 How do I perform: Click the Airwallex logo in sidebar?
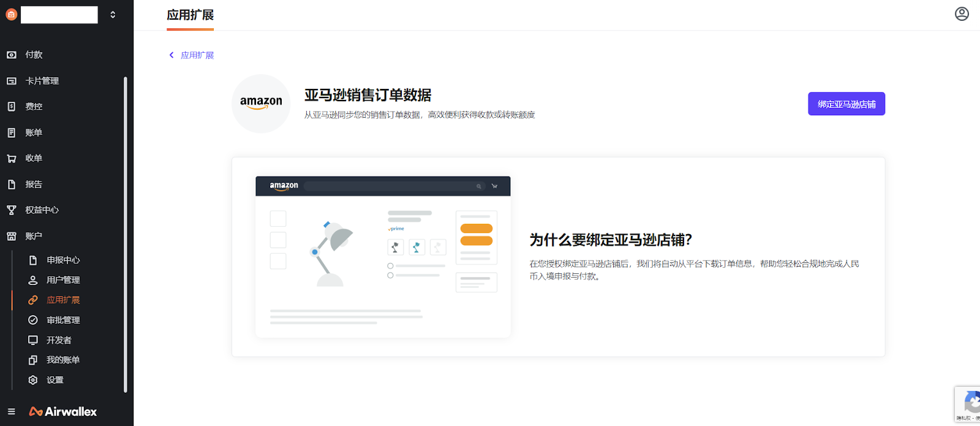[x=62, y=411]
